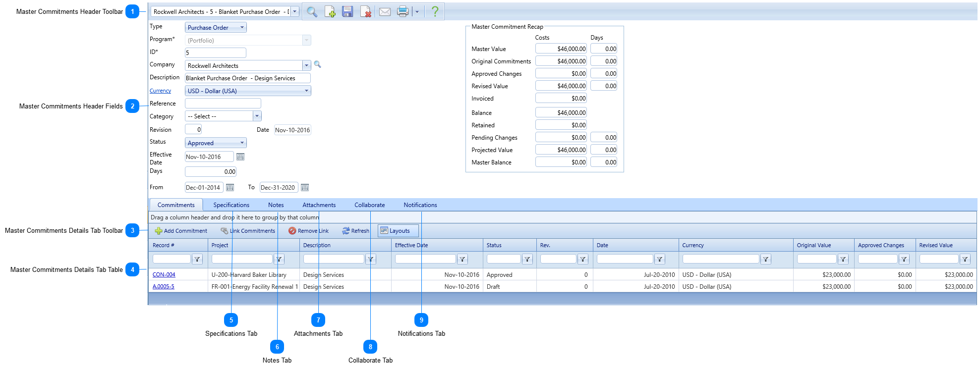
Task: Click the Delete record icon
Action: (366, 12)
